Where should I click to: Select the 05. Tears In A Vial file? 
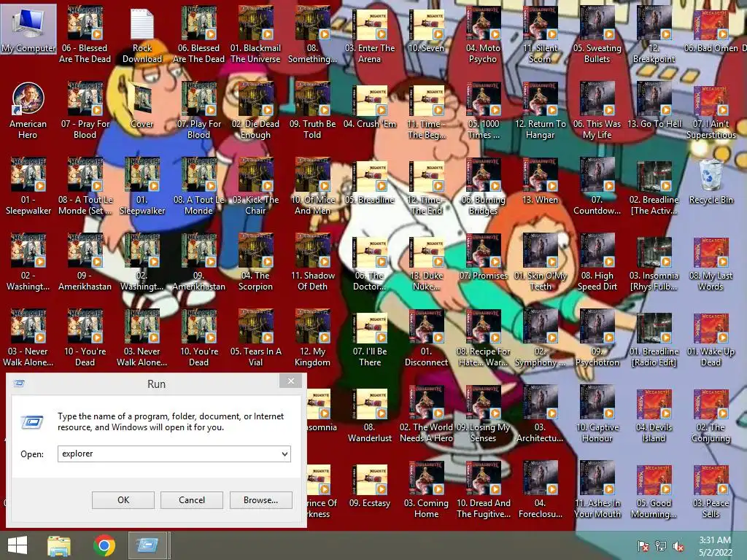coord(256,338)
